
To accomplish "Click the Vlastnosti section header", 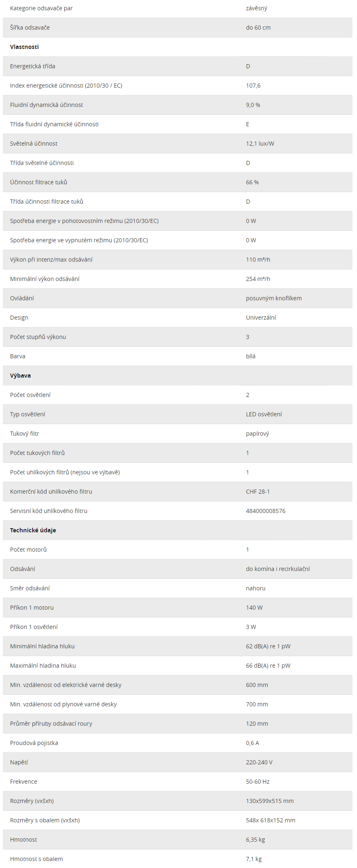I will point(24,47).
